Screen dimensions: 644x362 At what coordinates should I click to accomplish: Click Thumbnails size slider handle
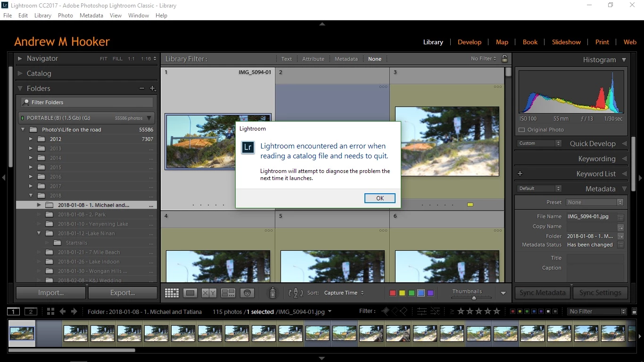point(474,298)
